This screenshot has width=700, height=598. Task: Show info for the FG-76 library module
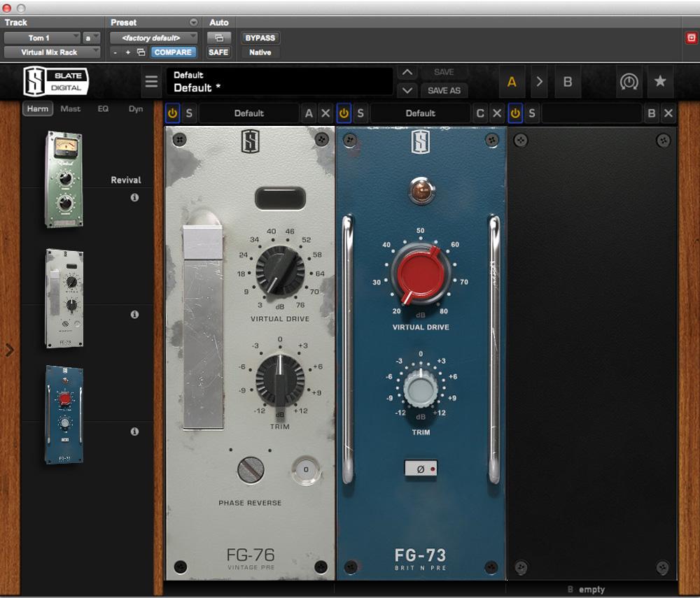(x=134, y=314)
